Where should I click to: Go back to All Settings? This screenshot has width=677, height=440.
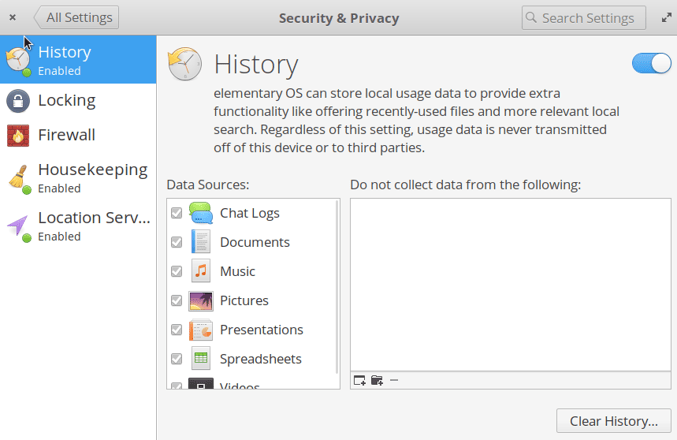coord(77,17)
